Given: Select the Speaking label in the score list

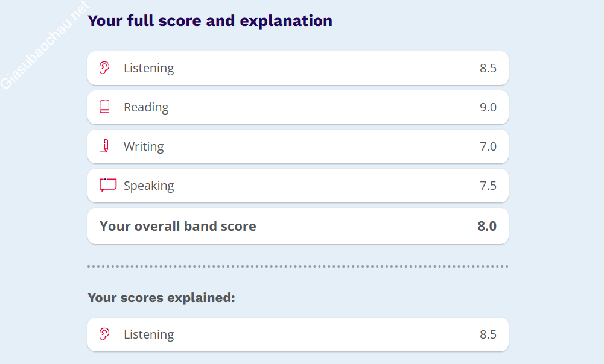Looking at the screenshot, I should 148,186.
